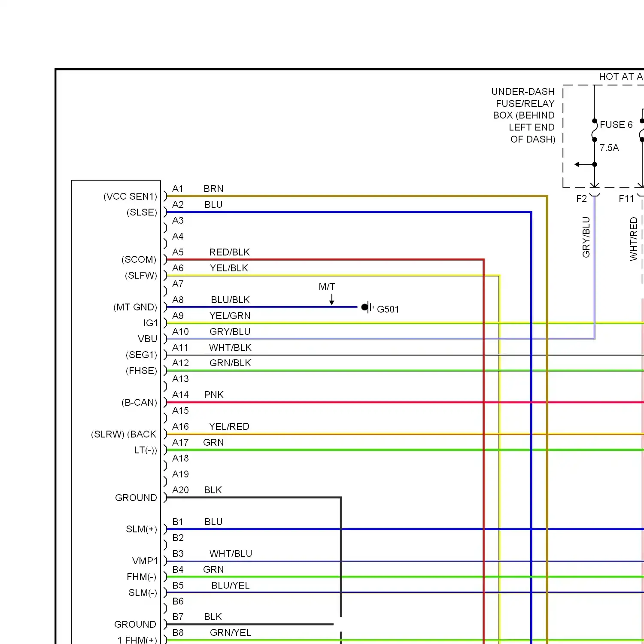This screenshot has width=644, height=644.
Task: Click the A6 pin label
Action: [x=178, y=268]
